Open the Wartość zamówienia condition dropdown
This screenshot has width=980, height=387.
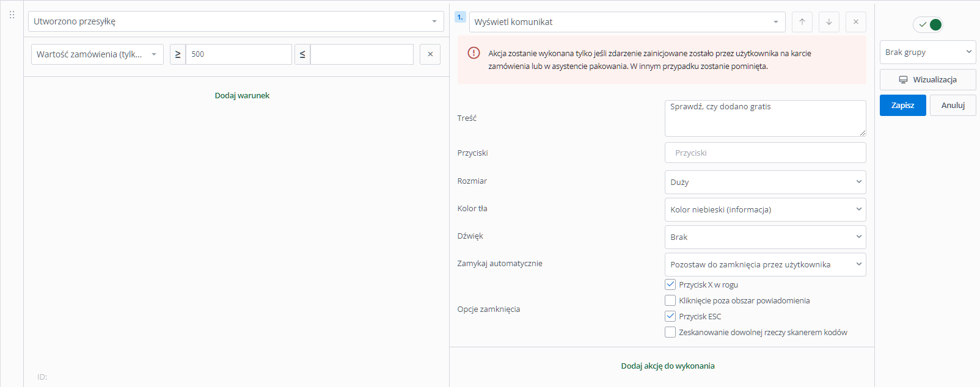point(97,54)
